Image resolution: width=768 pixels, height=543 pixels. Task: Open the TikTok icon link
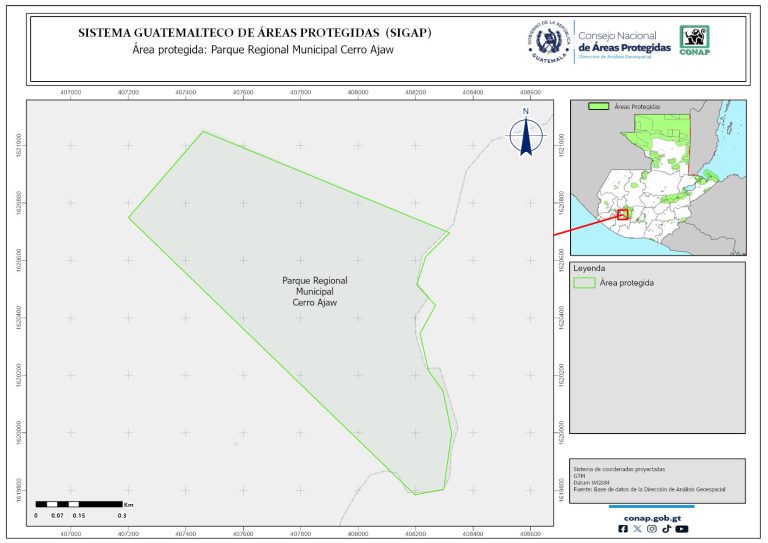(666, 529)
